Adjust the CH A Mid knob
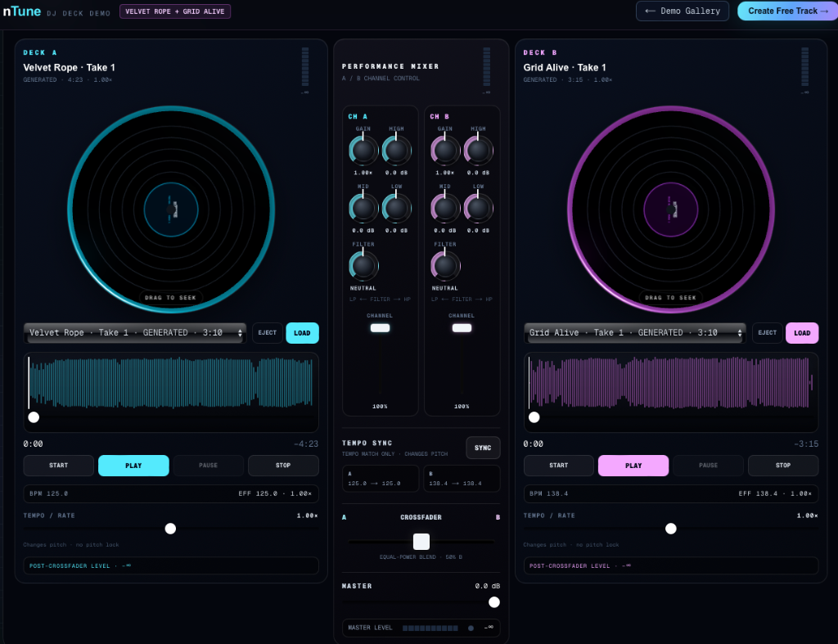The width and height of the screenshot is (838, 644). [x=363, y=208]
